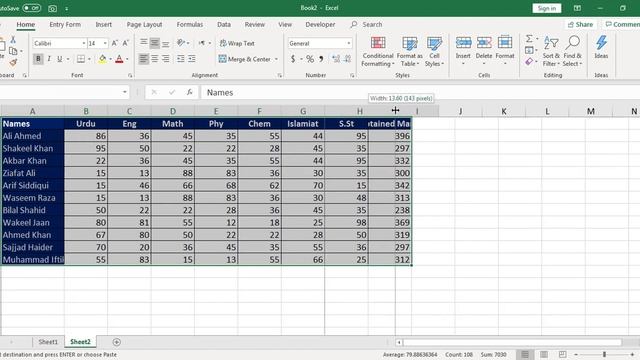Apply the red font color
Viewport: 640px width, 360px height.
119,59
